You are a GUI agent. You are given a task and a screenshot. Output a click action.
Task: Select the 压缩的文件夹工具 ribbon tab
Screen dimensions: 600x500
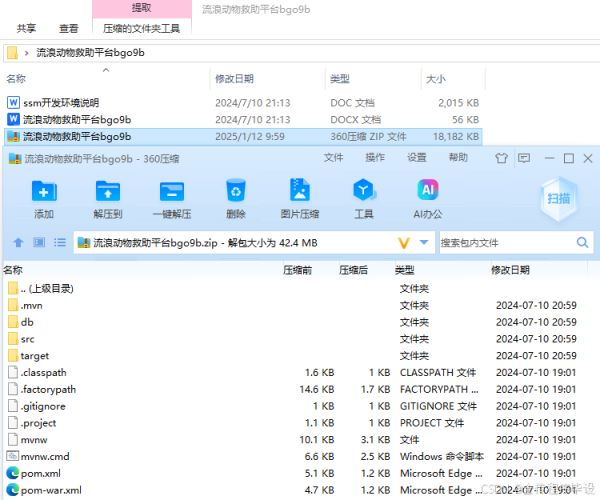coord(141,28)
